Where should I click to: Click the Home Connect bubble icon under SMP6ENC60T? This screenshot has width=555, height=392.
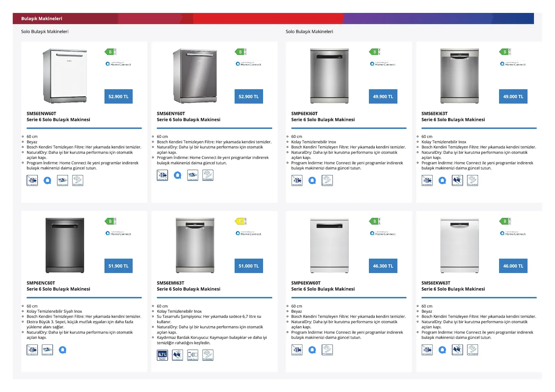pyautogui.click(x=62, y=350)
